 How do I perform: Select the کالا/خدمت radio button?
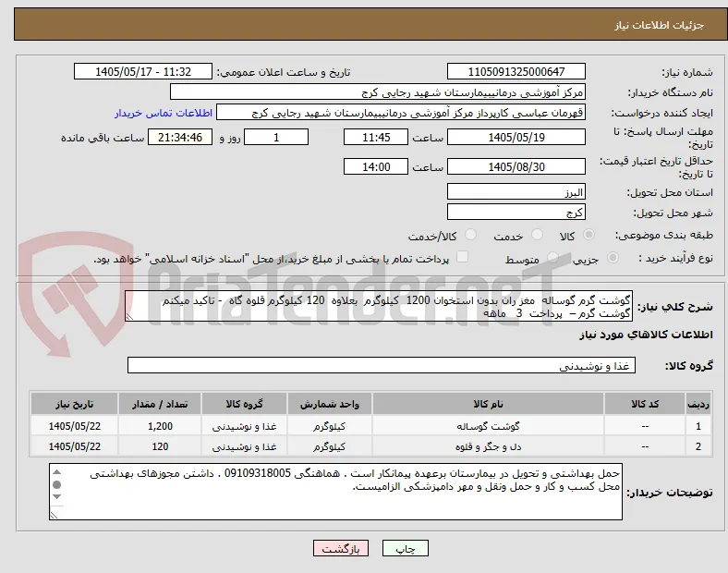471,235
